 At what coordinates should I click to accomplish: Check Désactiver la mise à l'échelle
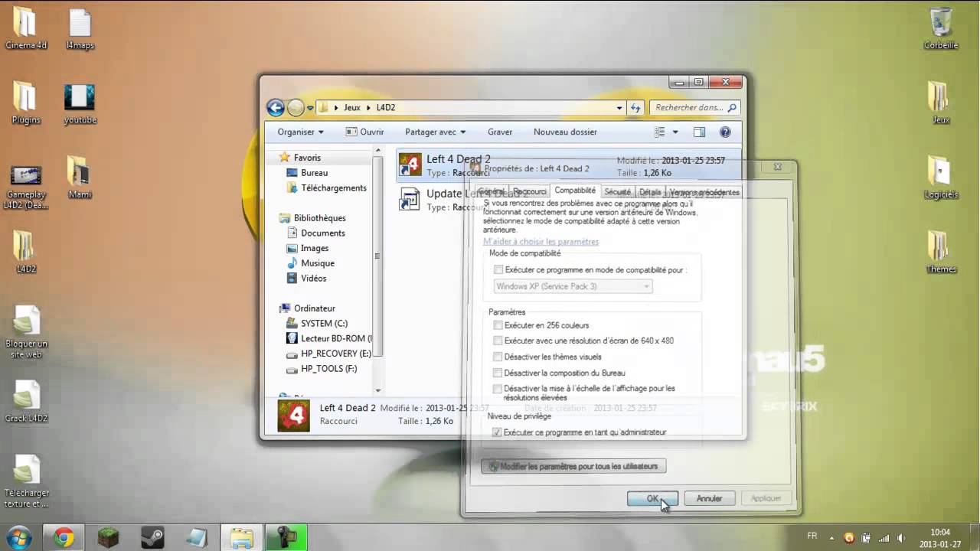498,389
